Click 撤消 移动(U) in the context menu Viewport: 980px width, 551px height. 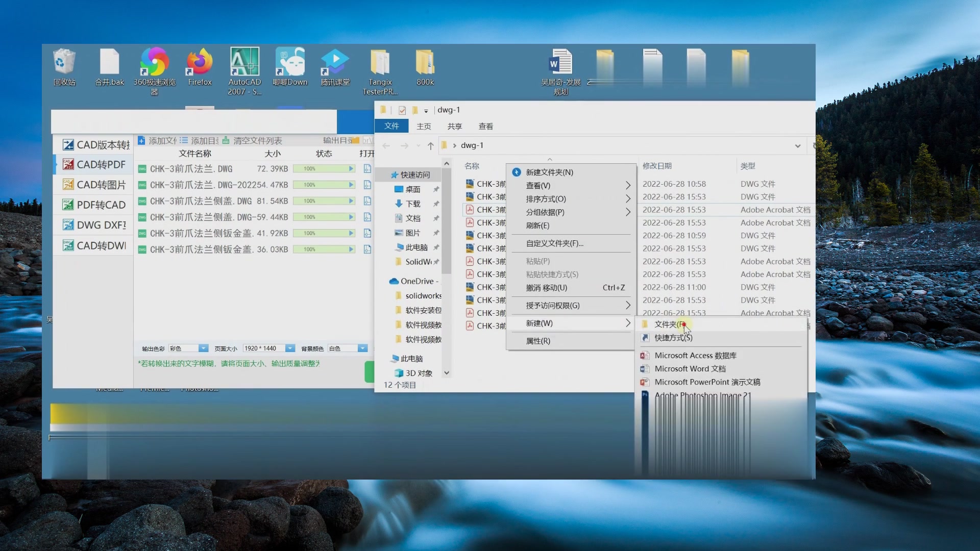click(571, 288)
